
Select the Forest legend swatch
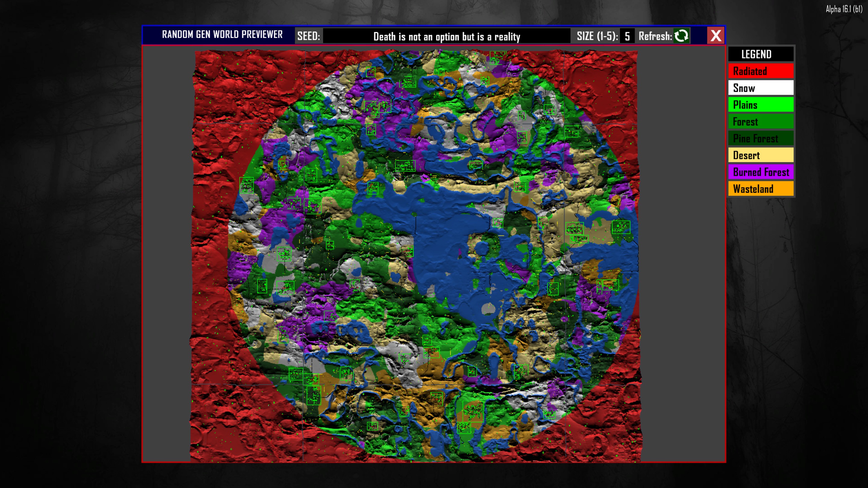pos(761,122)
